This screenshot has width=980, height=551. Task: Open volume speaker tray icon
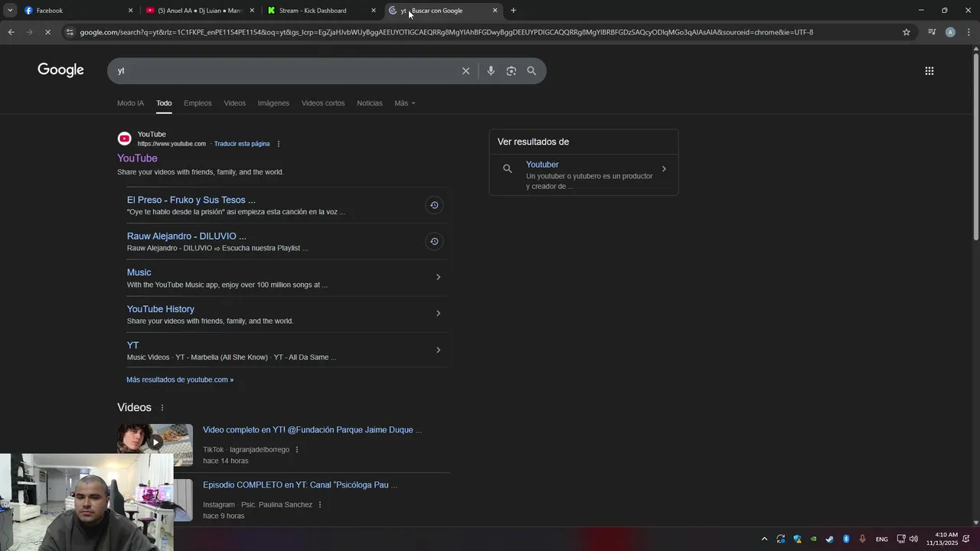(913, 539)
